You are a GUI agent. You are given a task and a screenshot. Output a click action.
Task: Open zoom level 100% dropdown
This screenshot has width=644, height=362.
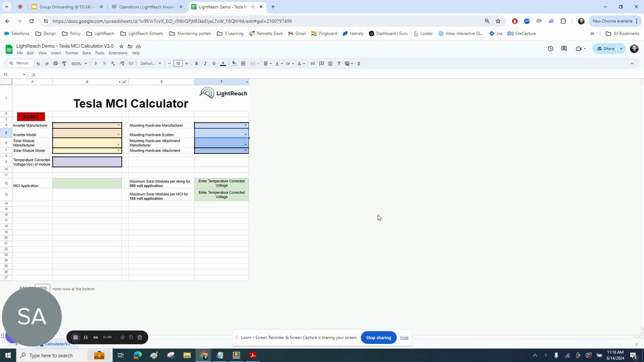click(x=78, y=63)
